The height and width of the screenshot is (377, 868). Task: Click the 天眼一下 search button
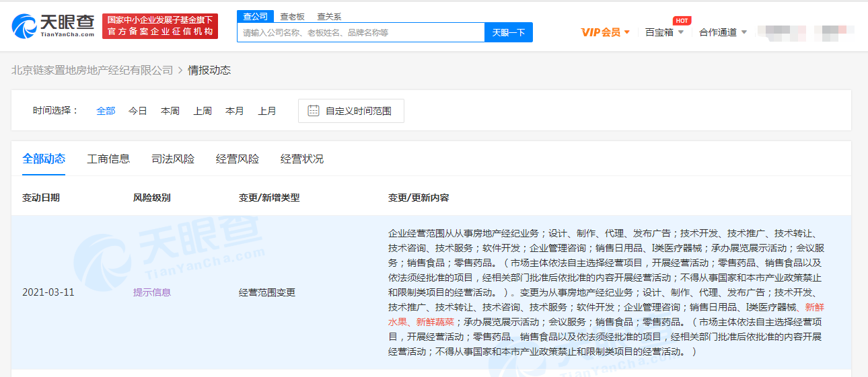click(509, 32)
